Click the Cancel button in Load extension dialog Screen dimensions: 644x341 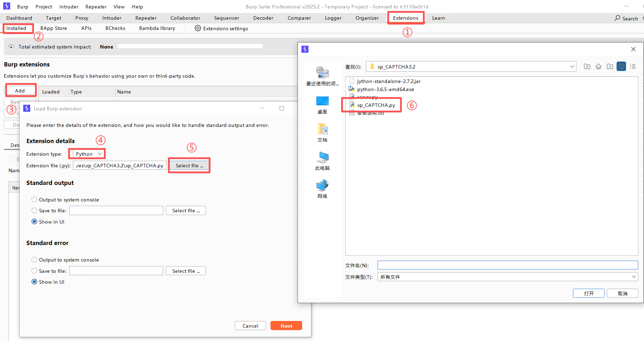(x=250, y=326)
